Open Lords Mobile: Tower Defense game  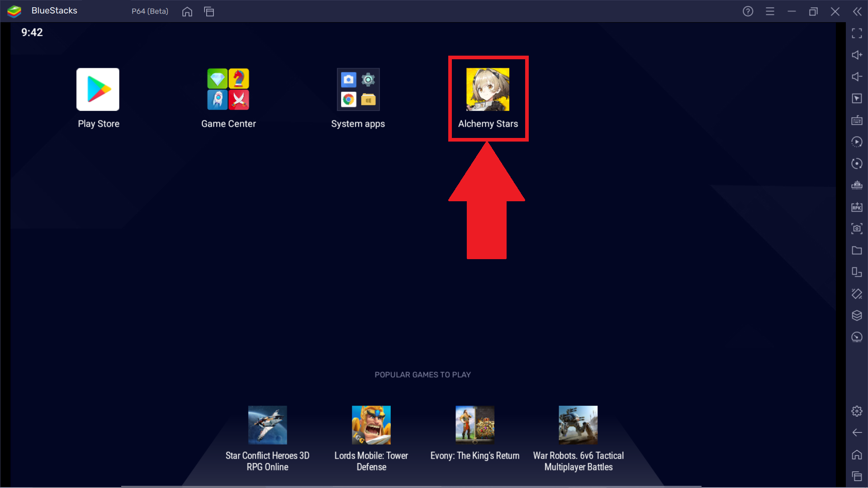click(371, 425)
